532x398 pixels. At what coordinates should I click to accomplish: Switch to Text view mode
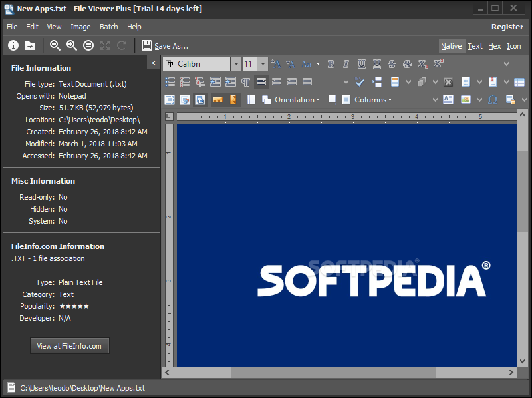click(476, 46)
